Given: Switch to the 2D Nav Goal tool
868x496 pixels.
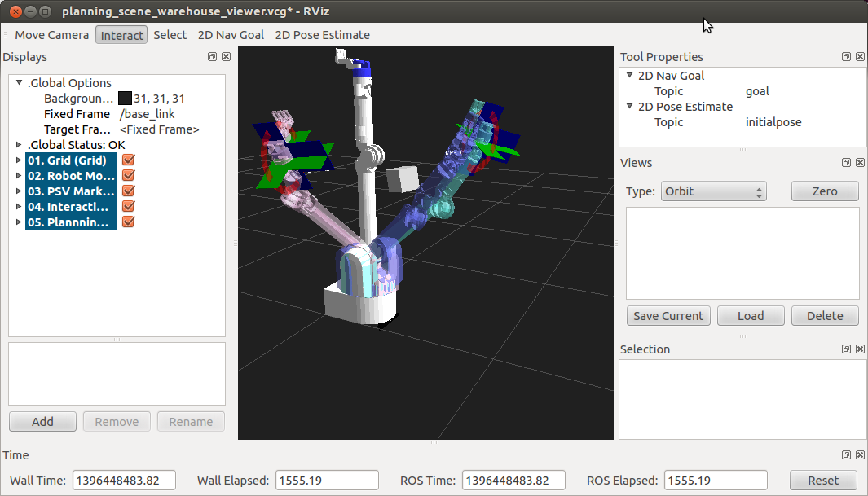Looking at the screenshot, I should tap(231, 35).
